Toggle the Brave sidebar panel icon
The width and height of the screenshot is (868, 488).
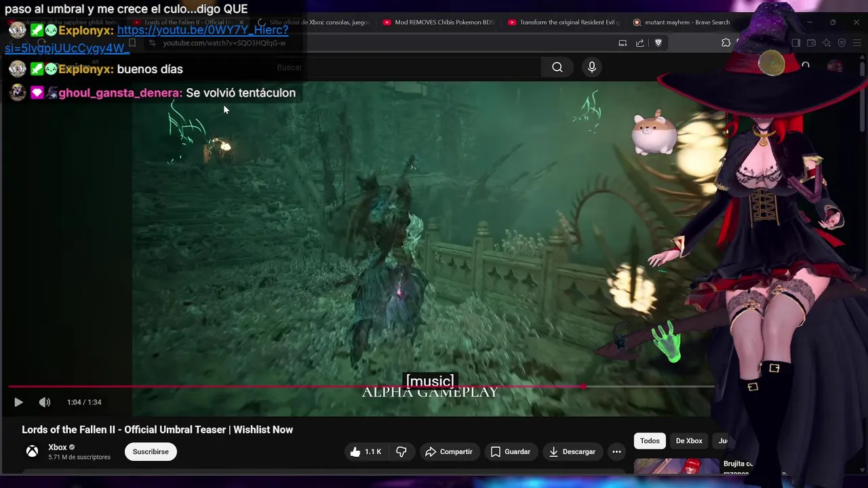click(796, 43)
